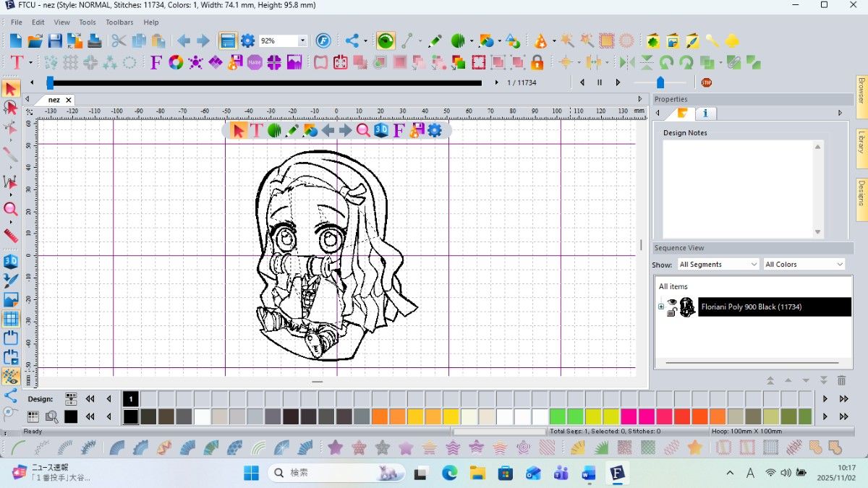Click the 3D view icon in left sidebar
This screenshot has height=488, width=868.
pos(10,261)
